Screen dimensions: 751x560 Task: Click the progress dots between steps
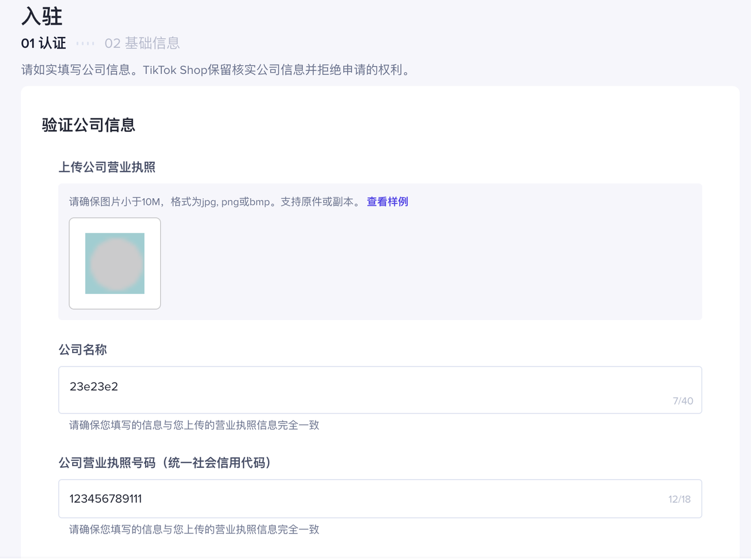tap(86, 43)
